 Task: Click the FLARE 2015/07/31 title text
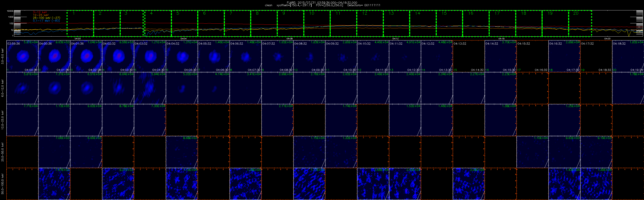322,3
